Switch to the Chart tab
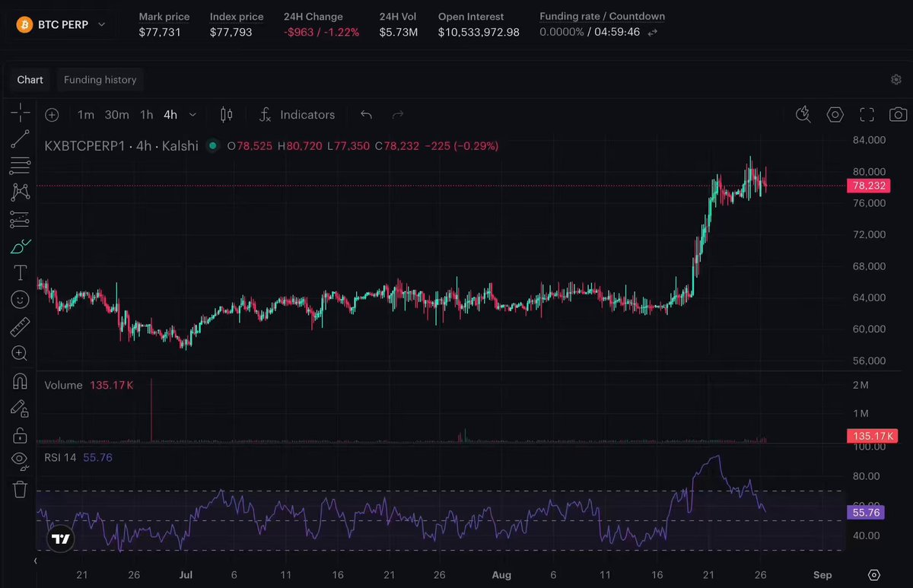 (x=30, y=80)
